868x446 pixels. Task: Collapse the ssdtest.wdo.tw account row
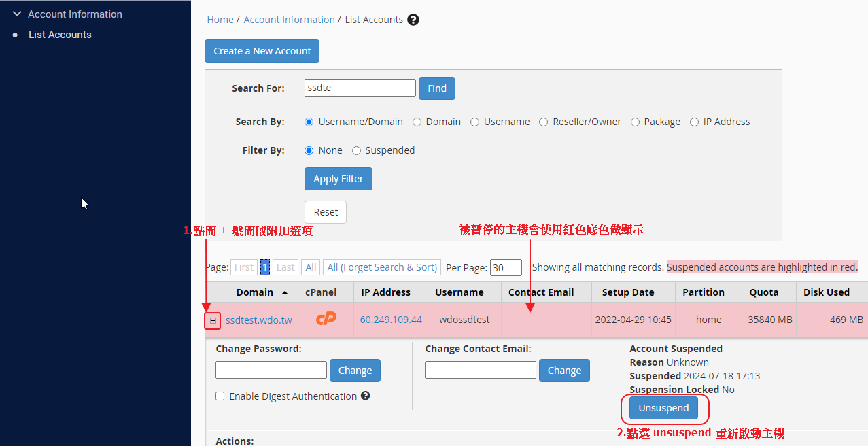point(213,320)
